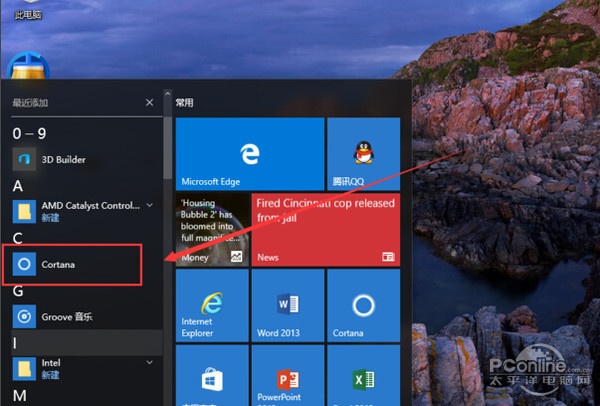Expand the Intel folder chevron
The width and height of the screenshot is (600, 406).
point(149,363)
